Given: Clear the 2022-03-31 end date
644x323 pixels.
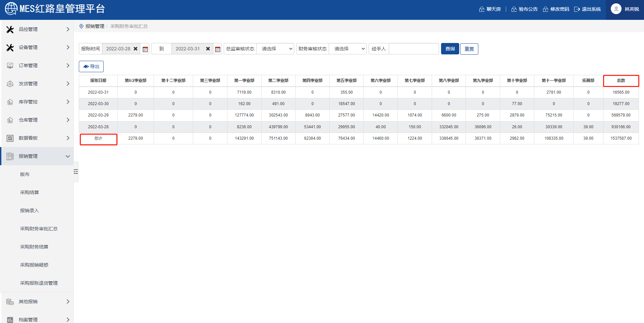Looking at the screenshot, I should (x=208, y=49).
